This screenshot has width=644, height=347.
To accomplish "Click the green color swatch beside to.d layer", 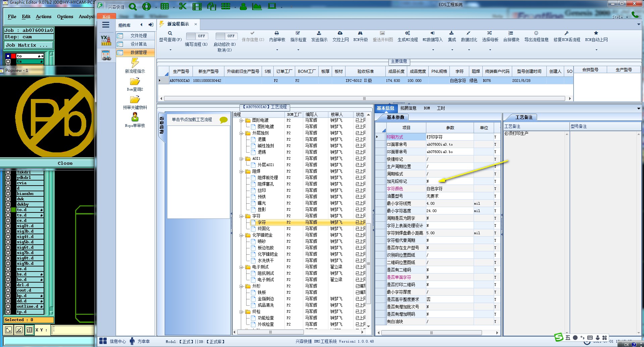I will (13, 210).
